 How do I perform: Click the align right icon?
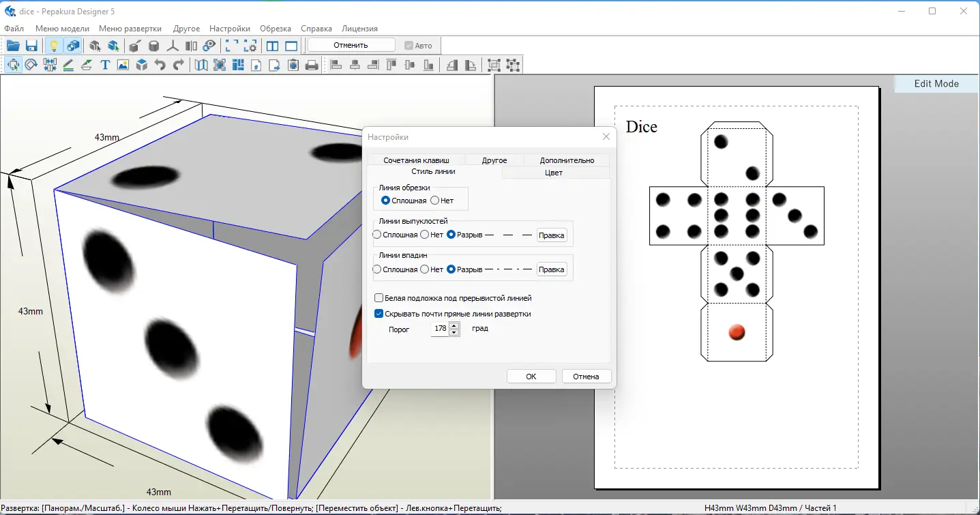tap(373, 65)
